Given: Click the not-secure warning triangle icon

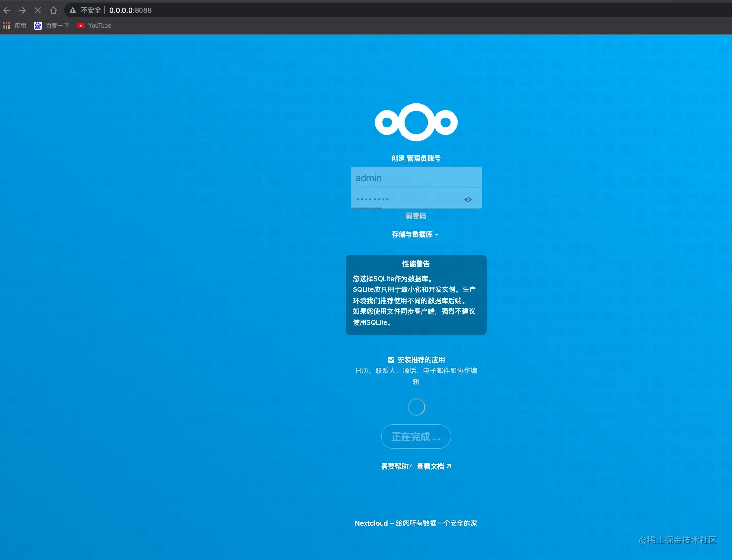Looking at the screenshot, I should pos(73,10).
